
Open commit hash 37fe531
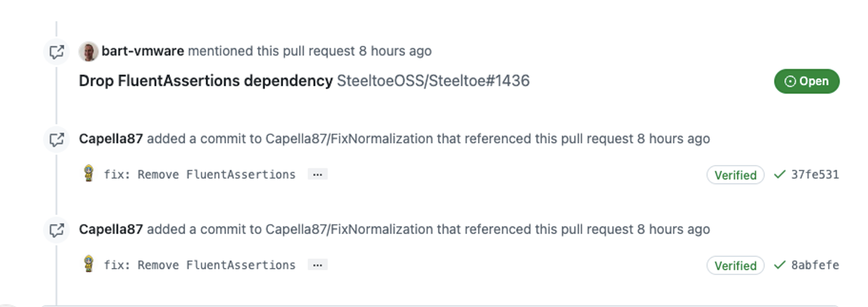[815, 174]
